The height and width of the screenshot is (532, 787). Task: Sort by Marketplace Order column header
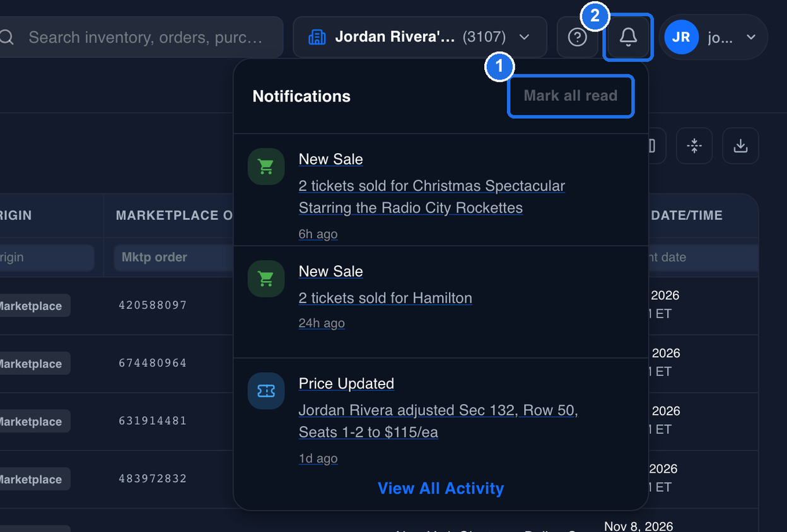point(175,216)
